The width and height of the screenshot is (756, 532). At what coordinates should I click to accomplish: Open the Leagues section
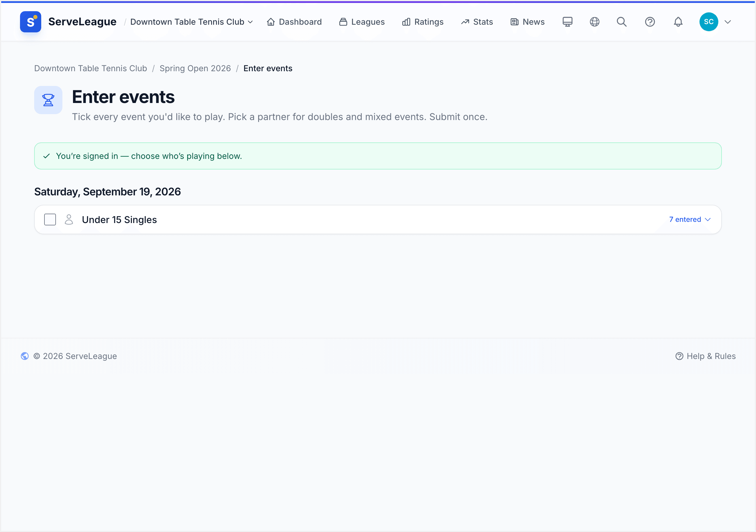point(362,22)
